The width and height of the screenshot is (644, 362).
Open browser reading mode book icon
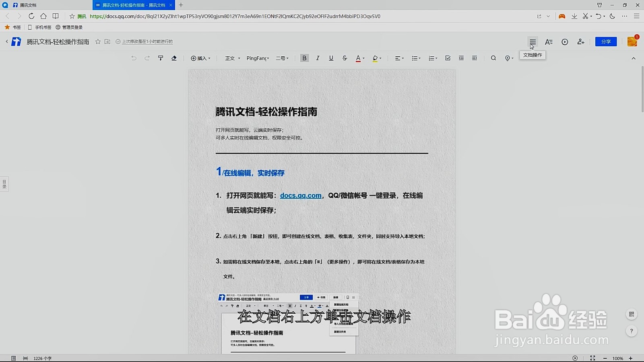click(x=56, y=16)
